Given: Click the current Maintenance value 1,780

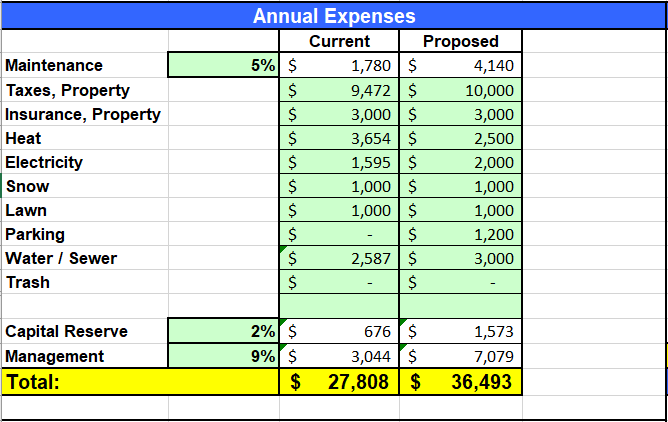Looking at the screenshot, I should point(339,65).
